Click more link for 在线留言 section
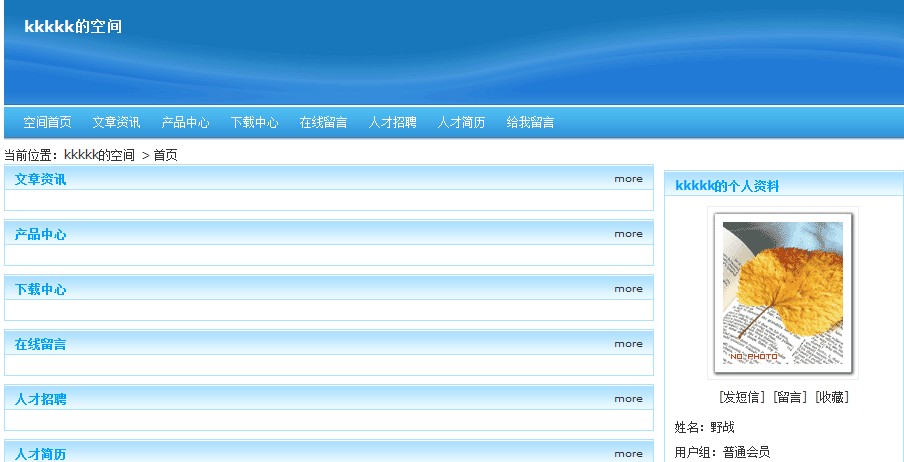This screenshot has height=462, width=904. pyautogui.click(x=628, y=344)
